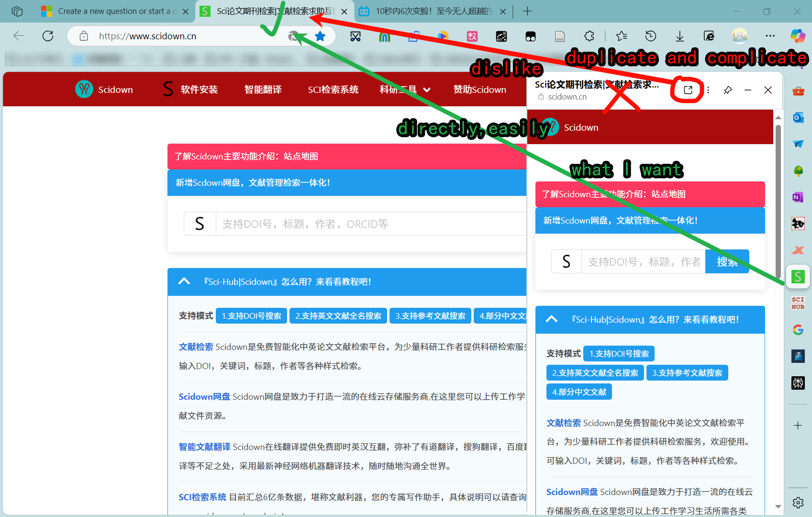Click the 搜索 search button in side pane

pos(727,261)
